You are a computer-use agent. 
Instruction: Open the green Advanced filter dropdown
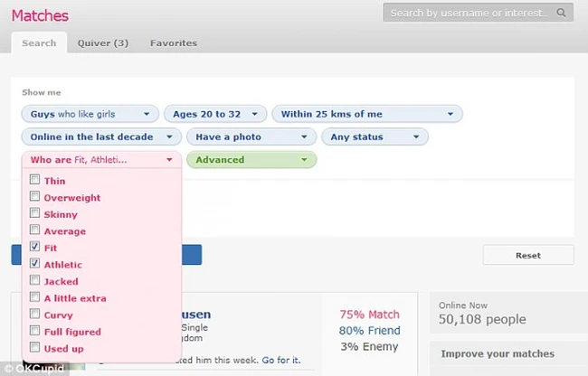pyautogui.click(x=251, y=160)
